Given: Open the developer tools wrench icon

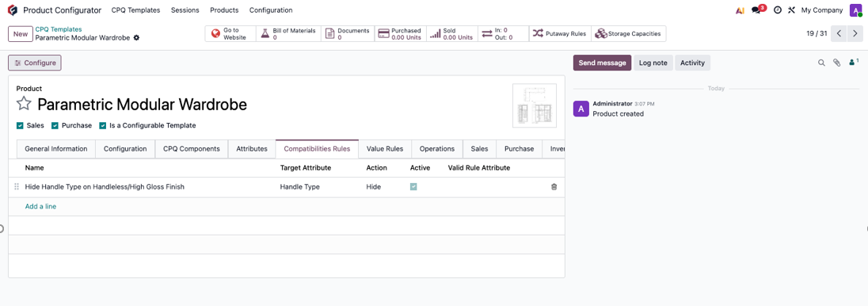Looking at the screenshot, I should click(x=791, y=10).
